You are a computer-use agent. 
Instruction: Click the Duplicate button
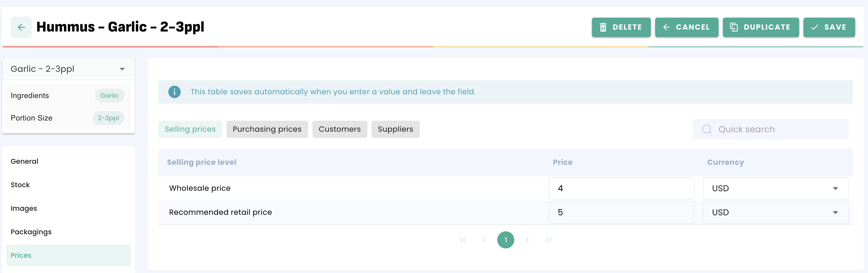pos(761,27)
